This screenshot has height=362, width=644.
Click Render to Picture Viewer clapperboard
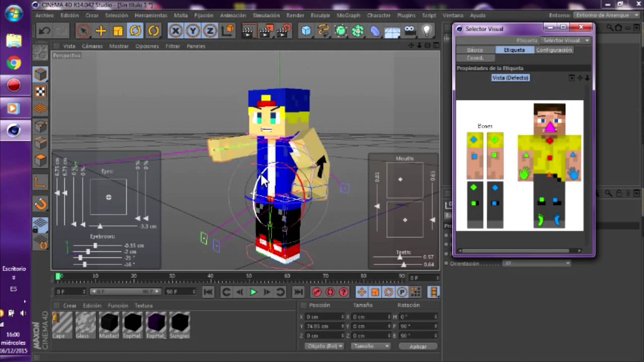[x=266, y=31]
